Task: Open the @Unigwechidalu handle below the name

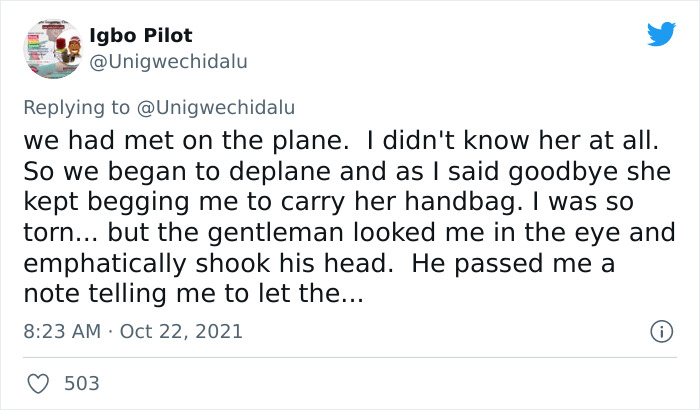Action: point(167,61)
